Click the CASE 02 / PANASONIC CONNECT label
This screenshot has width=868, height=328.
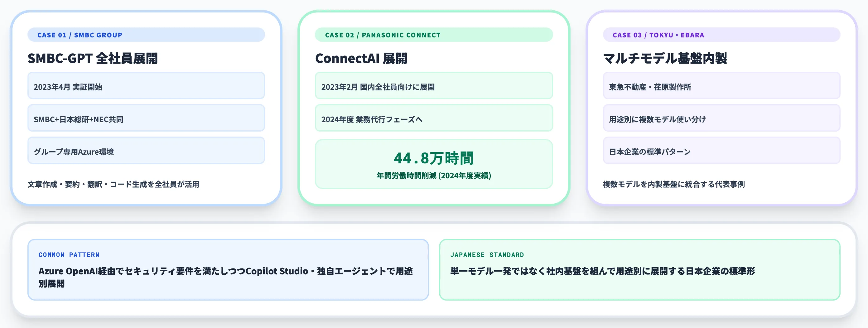(x=434, y=35)
